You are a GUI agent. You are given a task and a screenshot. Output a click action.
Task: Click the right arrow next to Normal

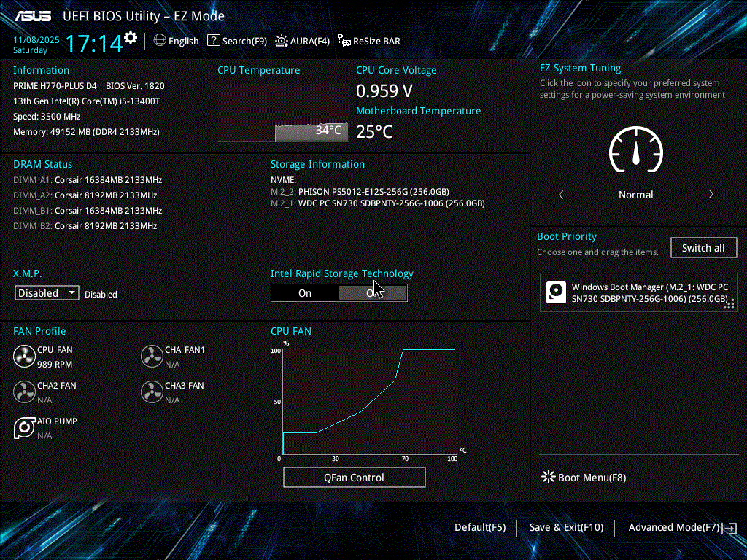(x=711, y=195)
